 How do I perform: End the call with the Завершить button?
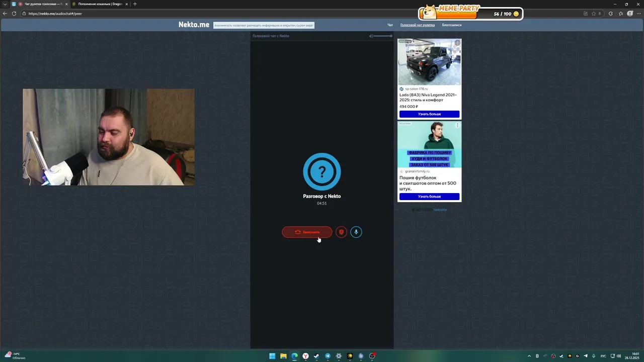[x=307, y=232]
